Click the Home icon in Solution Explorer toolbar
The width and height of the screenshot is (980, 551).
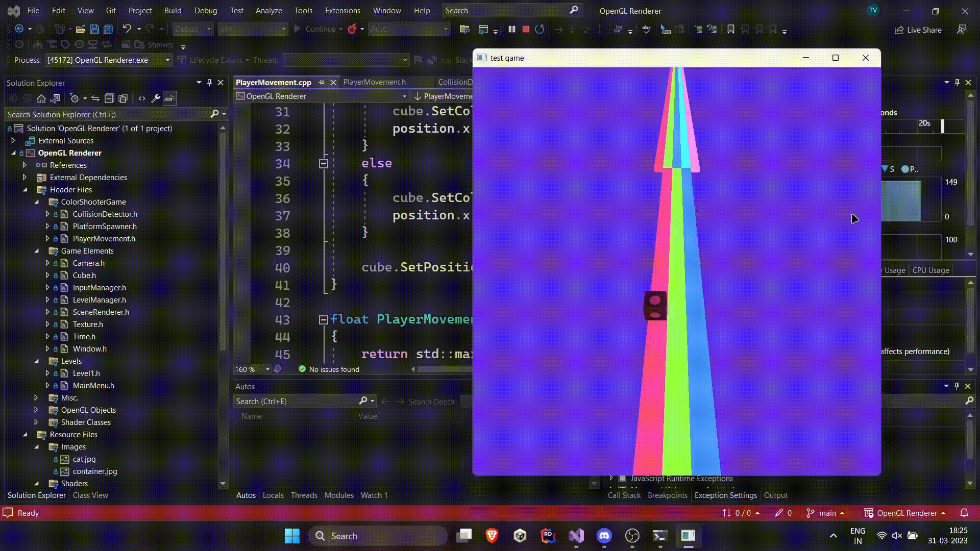(41, 98)
